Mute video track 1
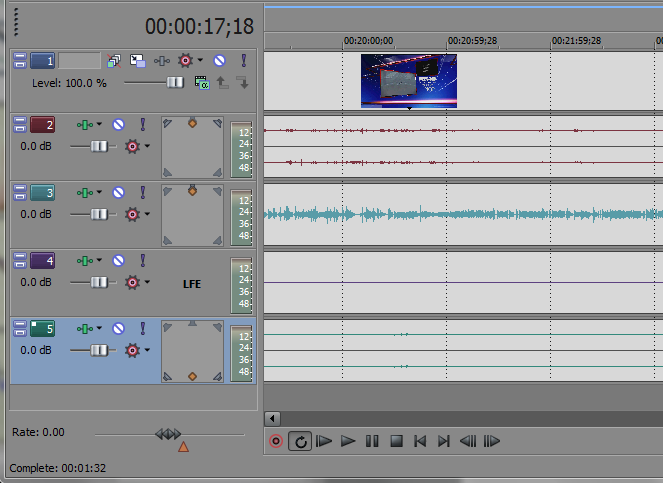This screenshot has height=483, width=663. click(x=219, y=61)
